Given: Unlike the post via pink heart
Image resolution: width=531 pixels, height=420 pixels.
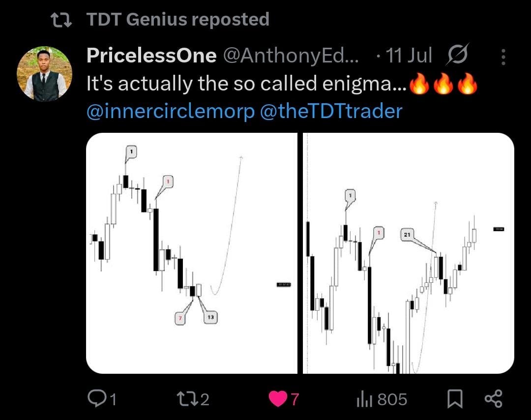Looking at the screenshot, I should (x=278, y=398).
